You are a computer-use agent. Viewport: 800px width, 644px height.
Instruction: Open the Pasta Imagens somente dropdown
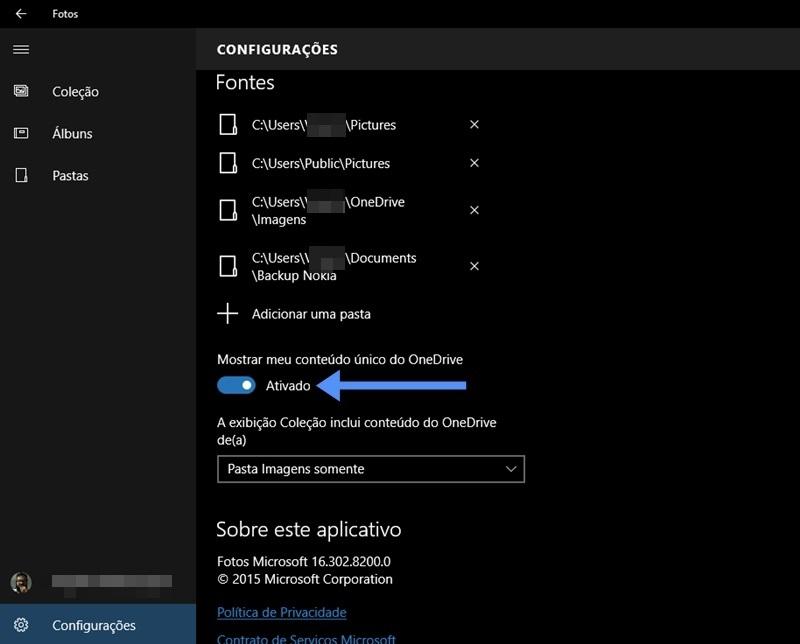point(370,469)
